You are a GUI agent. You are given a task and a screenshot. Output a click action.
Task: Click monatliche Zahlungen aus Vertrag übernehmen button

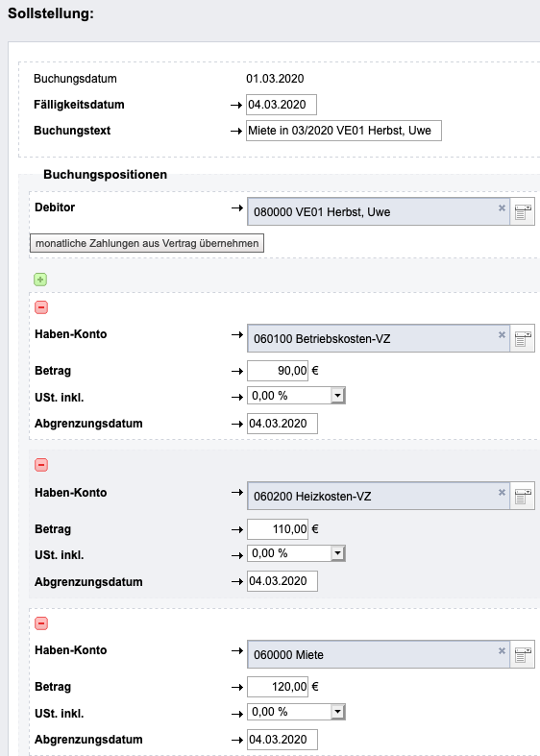point(147,243)
